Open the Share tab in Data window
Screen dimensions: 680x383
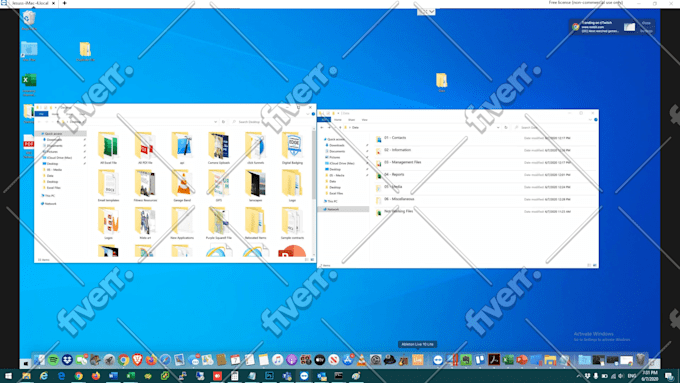(x=351, y=120)
